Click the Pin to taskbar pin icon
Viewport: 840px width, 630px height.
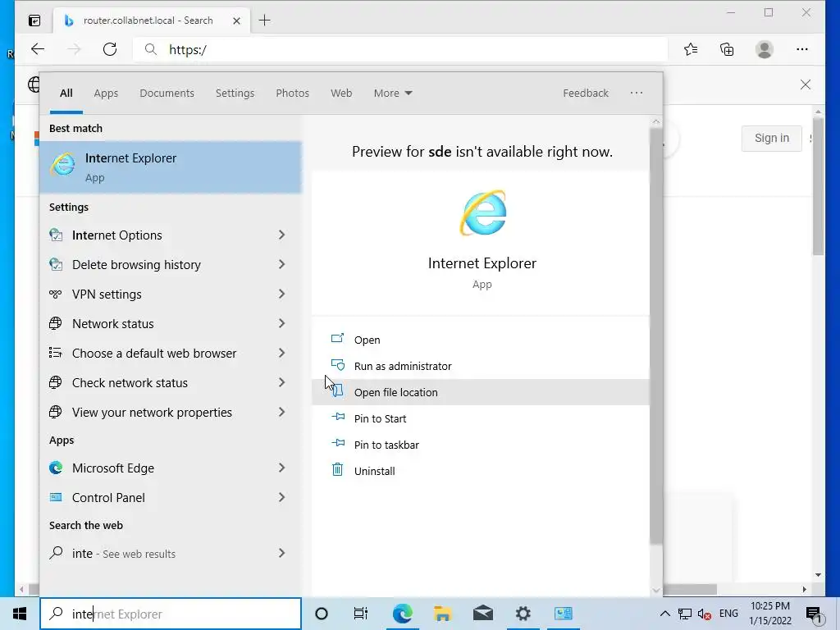pos(338,443)
